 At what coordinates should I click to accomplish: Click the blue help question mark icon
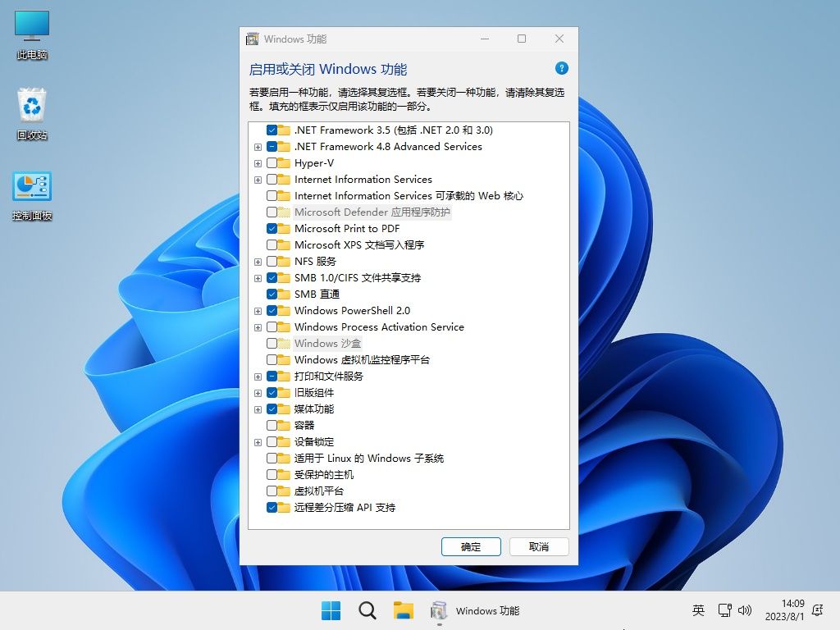tap(561, 69)
